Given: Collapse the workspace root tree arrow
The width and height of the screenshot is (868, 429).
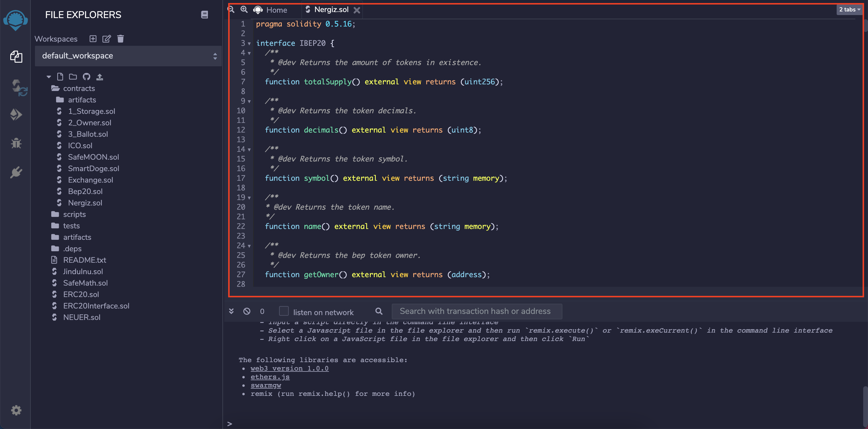Looking at the screenshot, I should (x=49, y=77).
